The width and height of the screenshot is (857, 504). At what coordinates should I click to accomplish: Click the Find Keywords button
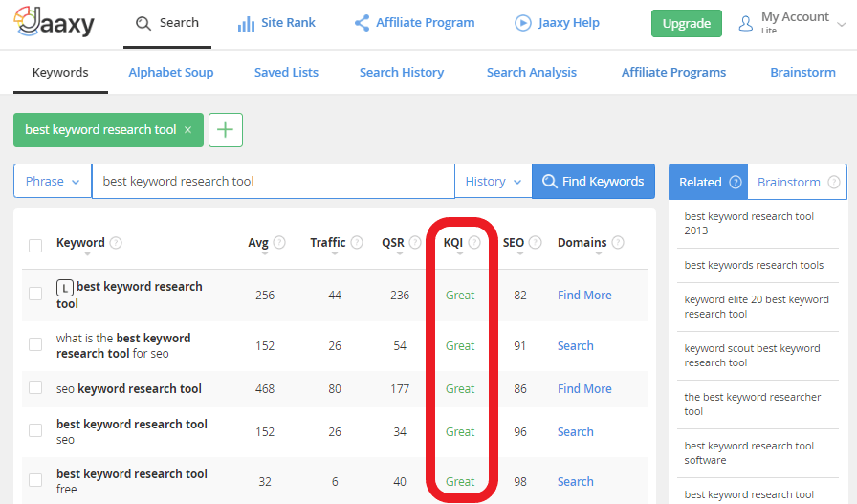click(594, 181)
